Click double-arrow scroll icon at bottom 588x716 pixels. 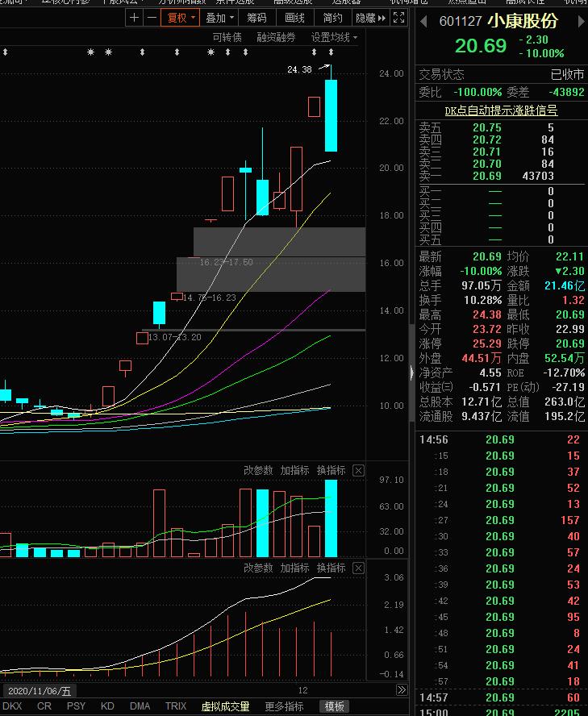(x=402, y=689)
